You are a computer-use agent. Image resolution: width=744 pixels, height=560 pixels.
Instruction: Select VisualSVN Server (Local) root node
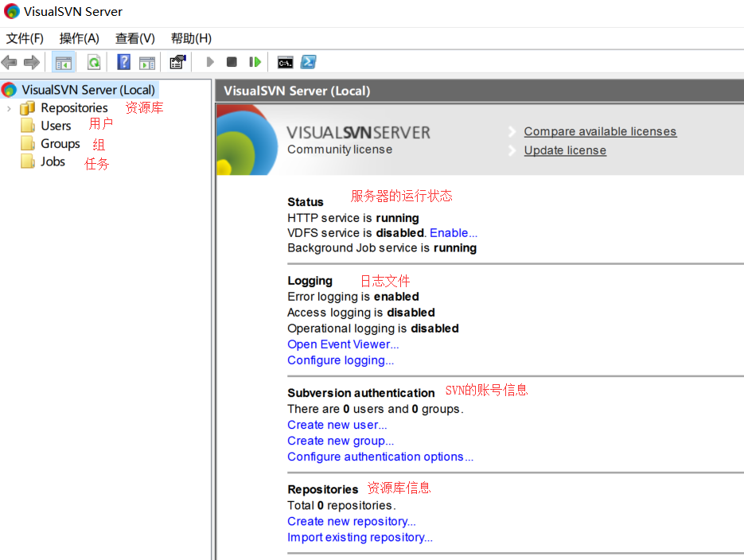point(88,90)
